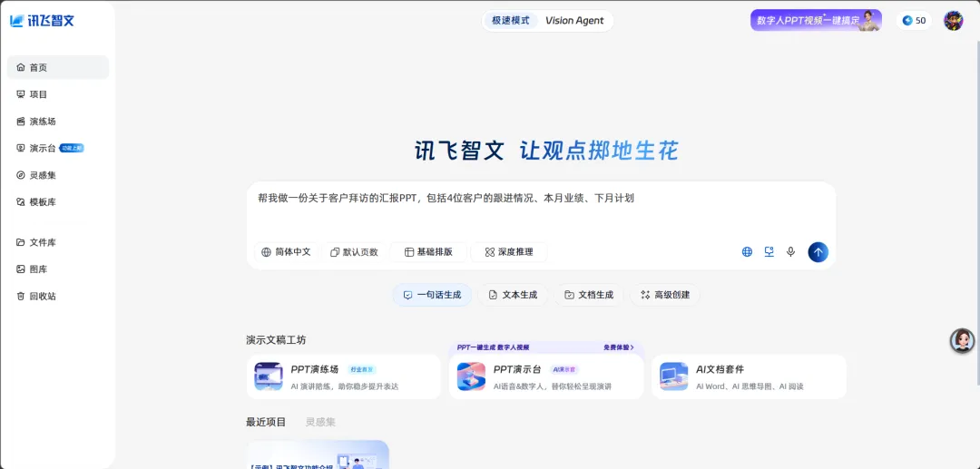Open the 默认页数 dropdown
The width and height of the screenshot is (980, 469).
355,252
